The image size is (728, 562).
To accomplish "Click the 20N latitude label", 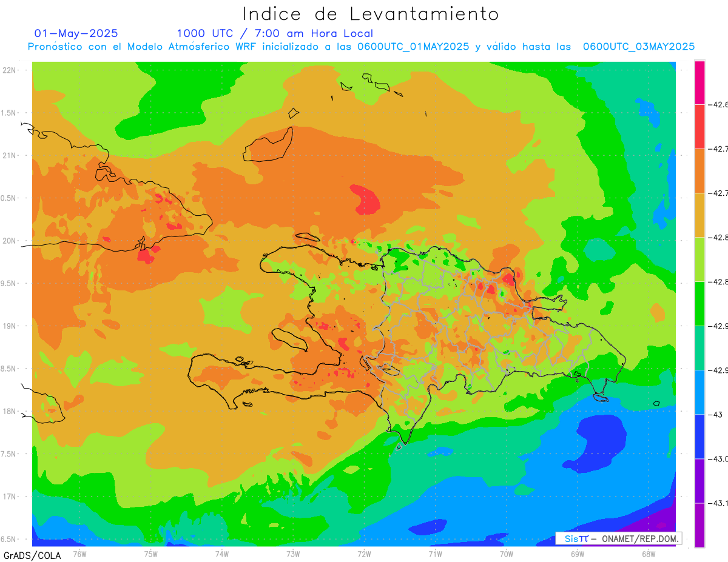I will pyautogui.click(x=10, y=241).
